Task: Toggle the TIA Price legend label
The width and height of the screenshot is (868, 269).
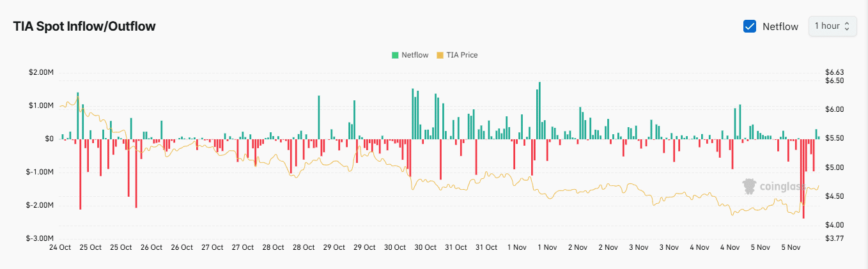Action: coord(461,55)
